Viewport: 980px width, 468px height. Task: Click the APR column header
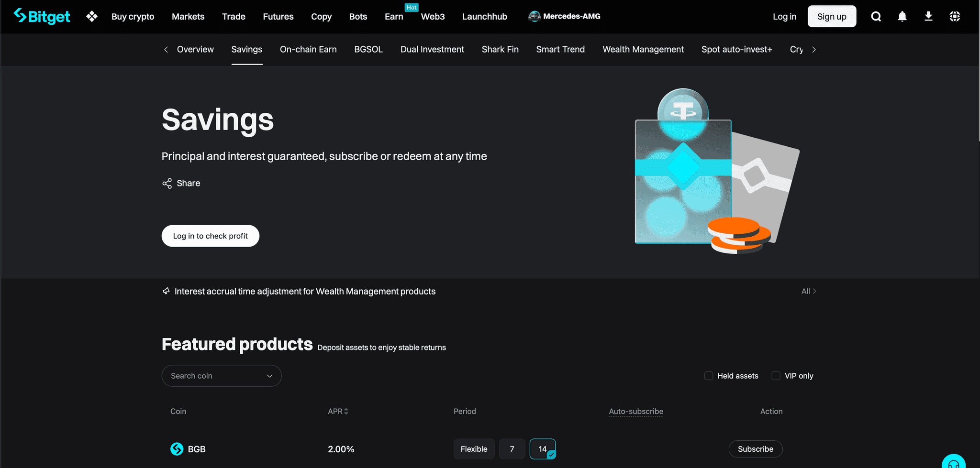point(335,411)
